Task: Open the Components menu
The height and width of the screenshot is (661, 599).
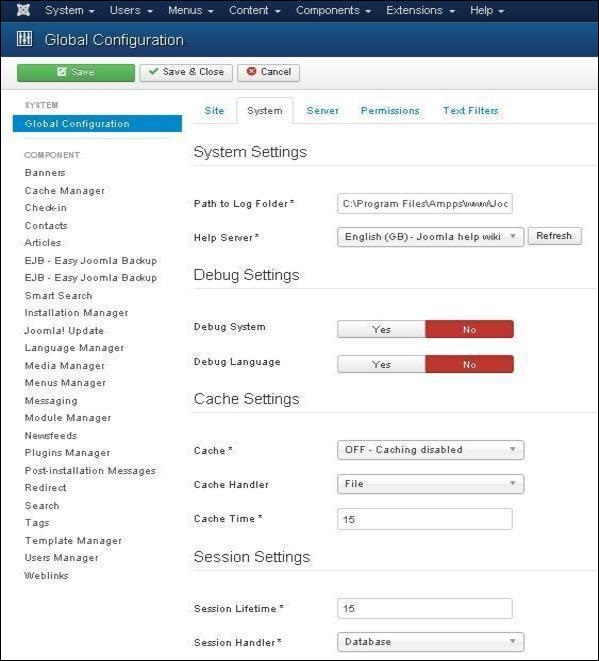Action: (x=333, y=11)
